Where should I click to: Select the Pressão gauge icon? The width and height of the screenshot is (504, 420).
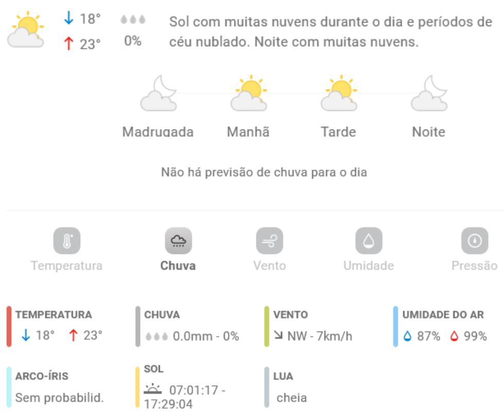(475, 241)
